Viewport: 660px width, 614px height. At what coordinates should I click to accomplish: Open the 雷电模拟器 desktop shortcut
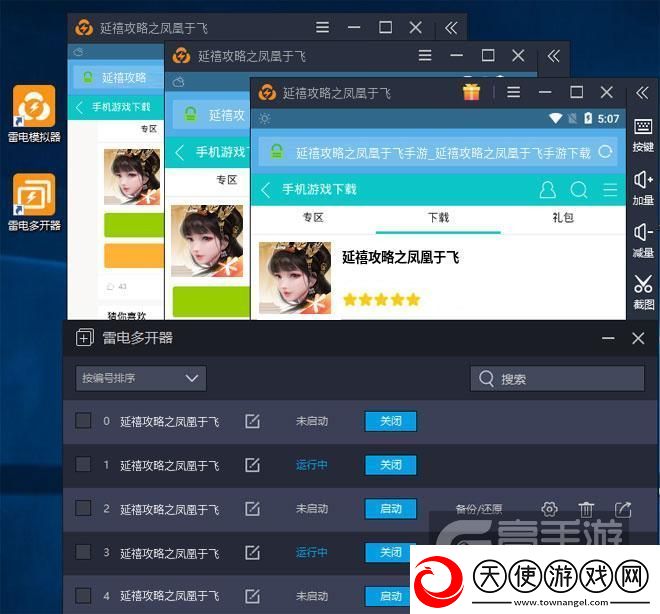pyautogui.click(x=34, y=114)
